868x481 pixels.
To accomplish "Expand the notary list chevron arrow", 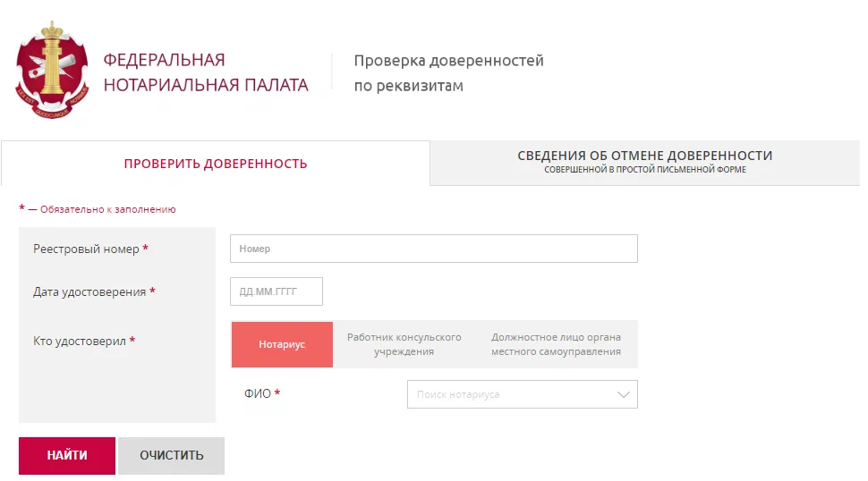I will pyautogui.click(x=624, y=394).
